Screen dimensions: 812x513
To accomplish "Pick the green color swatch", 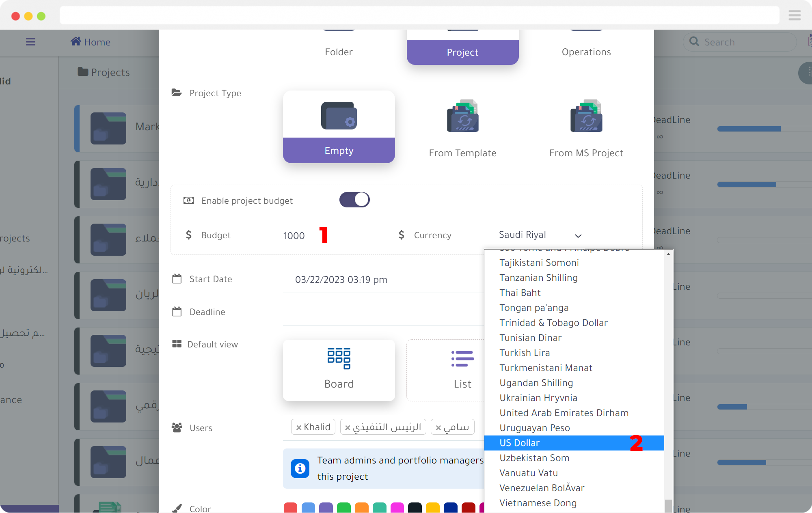I will click(x=344, y=508).
